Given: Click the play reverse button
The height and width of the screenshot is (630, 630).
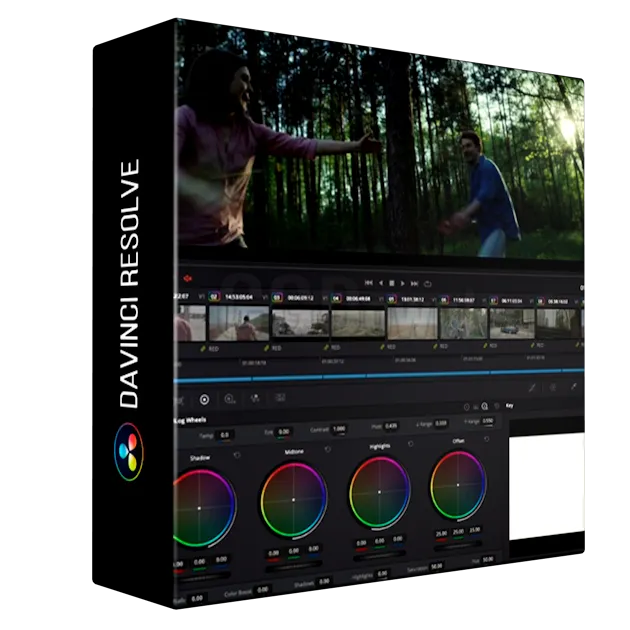Looking at the screenshot, I should (380, 283).
